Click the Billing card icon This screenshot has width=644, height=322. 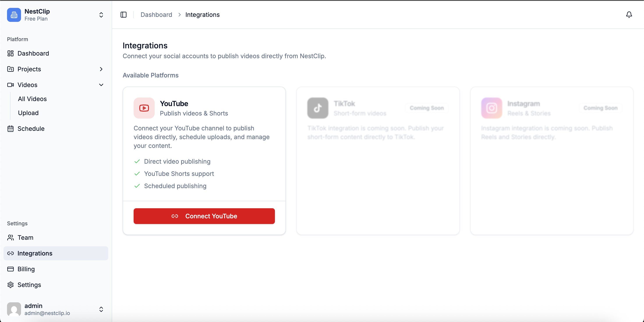pos(11,269)
